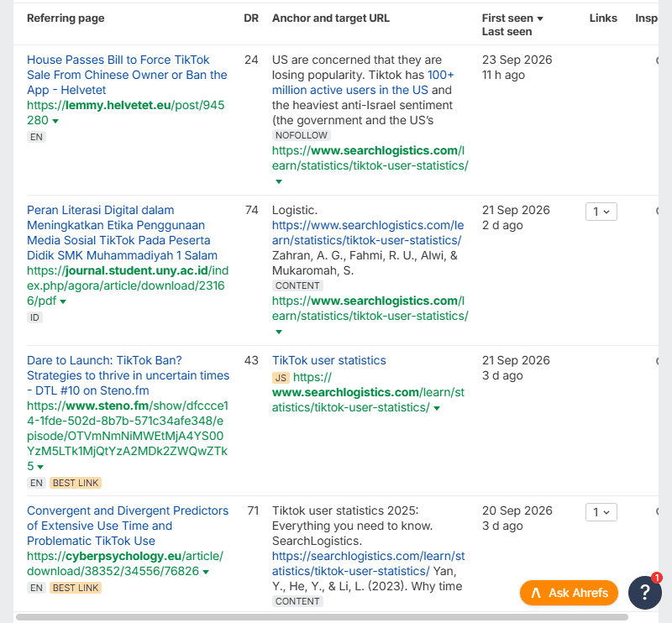Click BEST LINK badge on steno.fm row
672x623 pixels.
(76, 483)
